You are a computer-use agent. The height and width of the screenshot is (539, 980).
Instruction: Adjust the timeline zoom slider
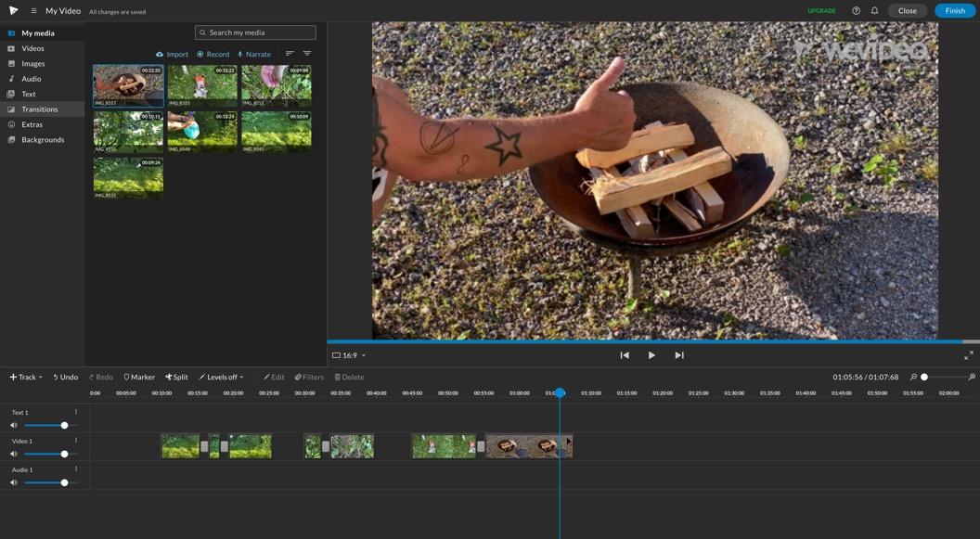pos(945,377)
